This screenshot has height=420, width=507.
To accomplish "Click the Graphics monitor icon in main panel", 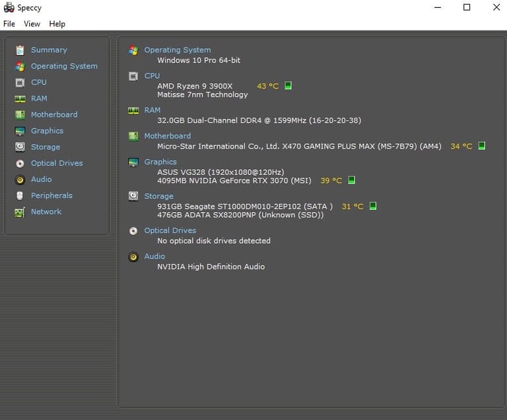I will tap(133, 162).
